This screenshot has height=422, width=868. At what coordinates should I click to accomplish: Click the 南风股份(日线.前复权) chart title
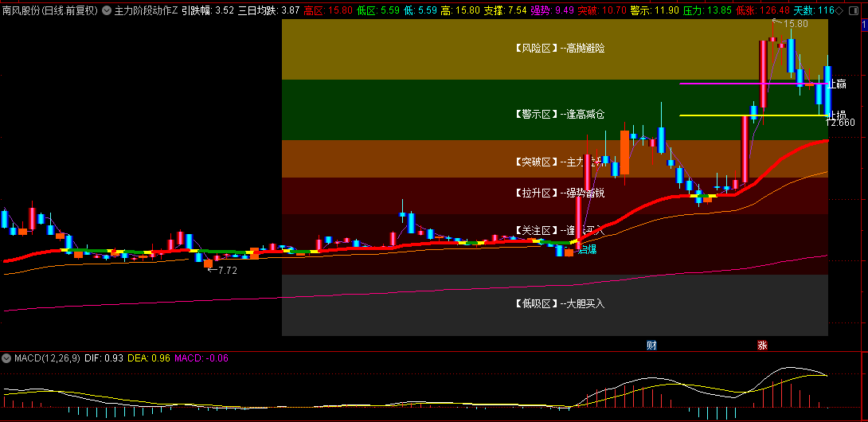pyautogui.click(x=50, y=10)
